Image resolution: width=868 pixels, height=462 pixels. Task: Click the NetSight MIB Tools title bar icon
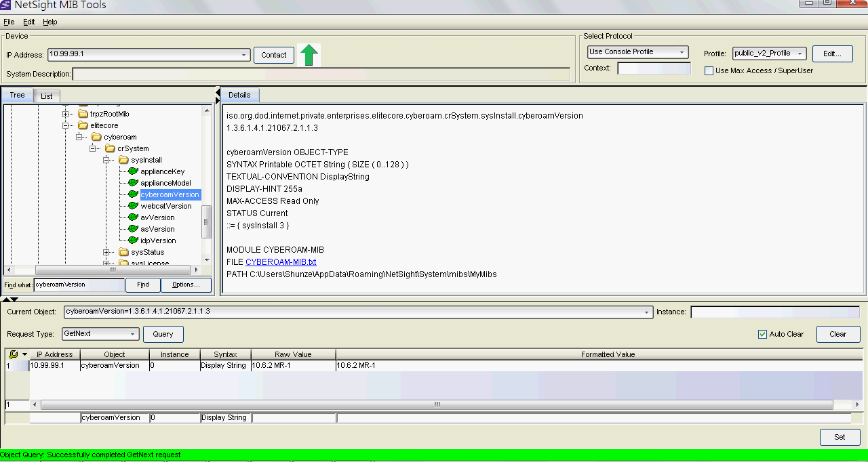(x=5, y=5)
